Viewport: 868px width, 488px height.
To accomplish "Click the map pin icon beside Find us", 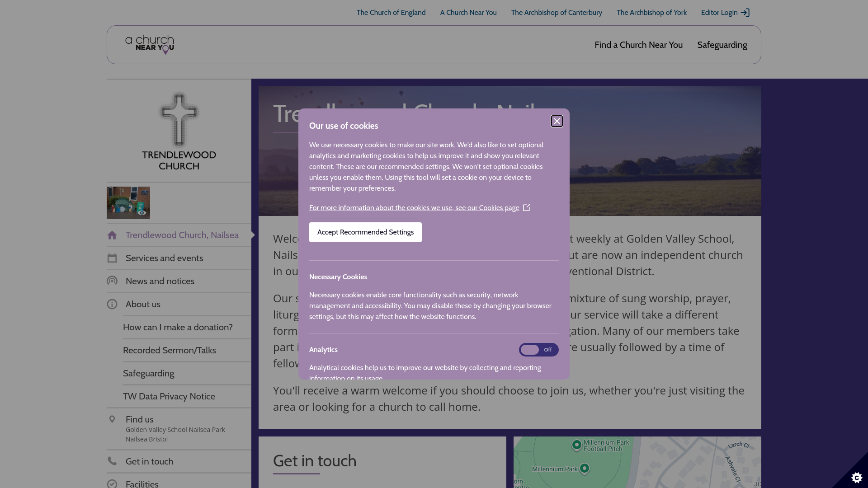I will pos(112,419).
